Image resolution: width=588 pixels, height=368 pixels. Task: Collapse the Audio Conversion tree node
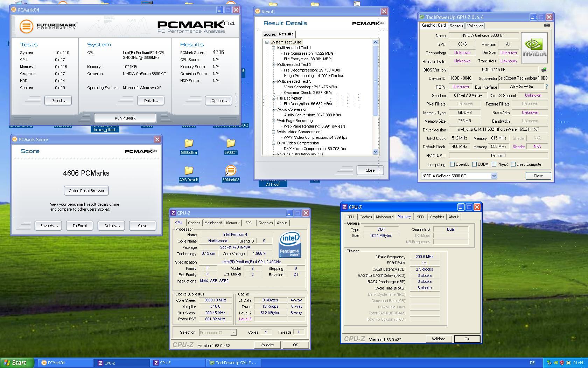(x=274, y=109)
